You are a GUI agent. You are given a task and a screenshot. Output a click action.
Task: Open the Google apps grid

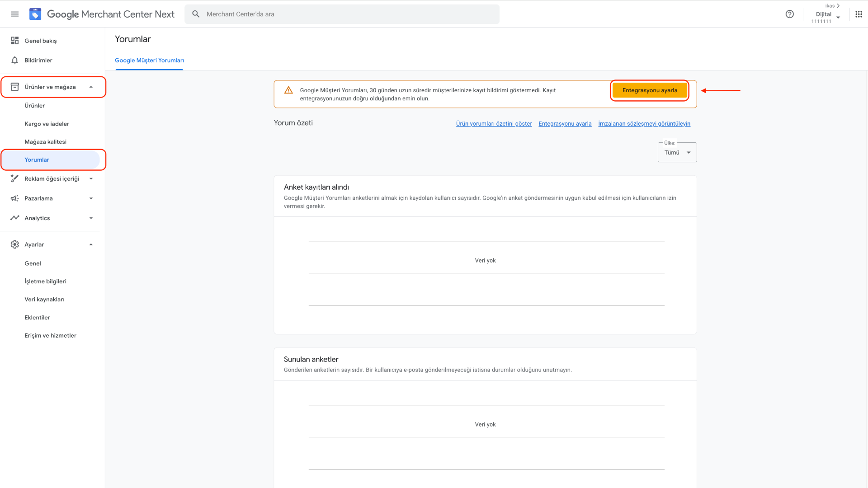click(x=859, y=14)
